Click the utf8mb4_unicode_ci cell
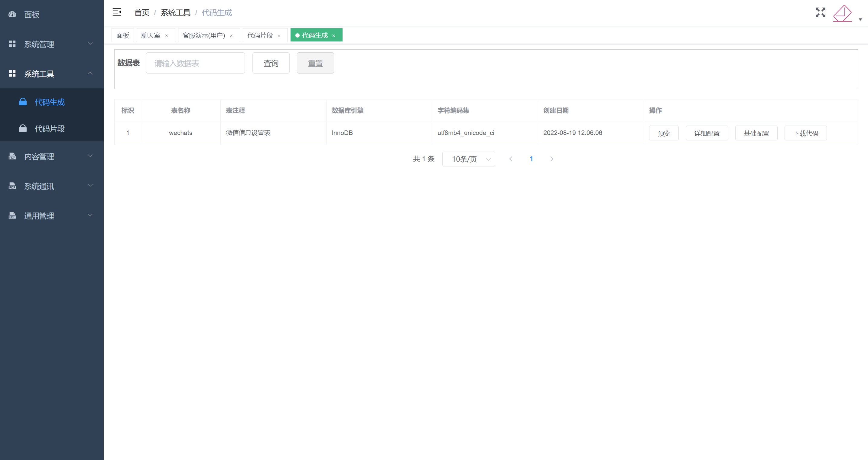868x460 pixels. tap(485, 133)
